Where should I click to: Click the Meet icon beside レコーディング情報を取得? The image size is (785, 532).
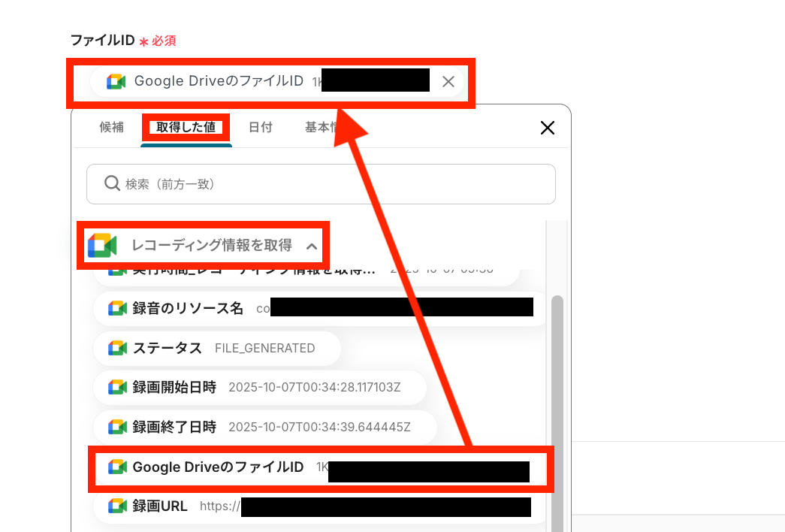(x=102, y=246)
